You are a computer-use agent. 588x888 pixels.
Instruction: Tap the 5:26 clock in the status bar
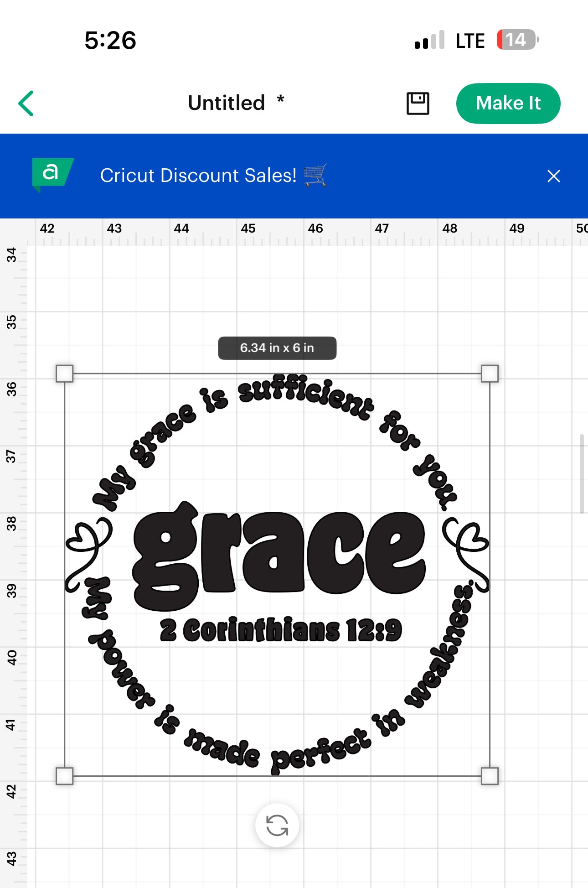(x=110, y=40)
